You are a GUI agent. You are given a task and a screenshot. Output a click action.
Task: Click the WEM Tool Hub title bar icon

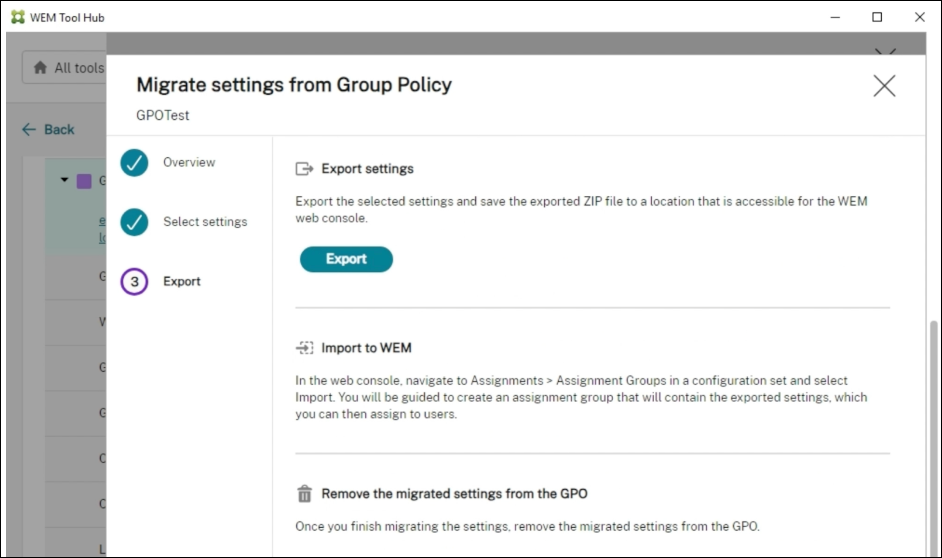point(17,17)
